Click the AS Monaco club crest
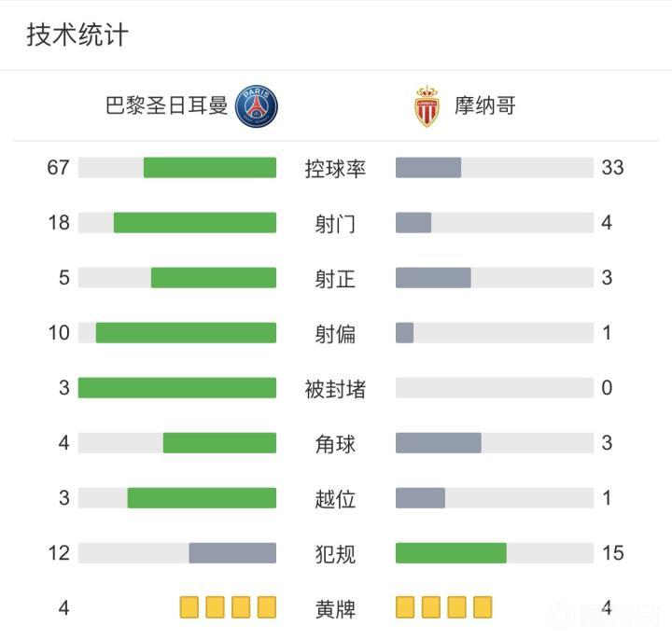The image size is (672, 639). coord(426,106)
